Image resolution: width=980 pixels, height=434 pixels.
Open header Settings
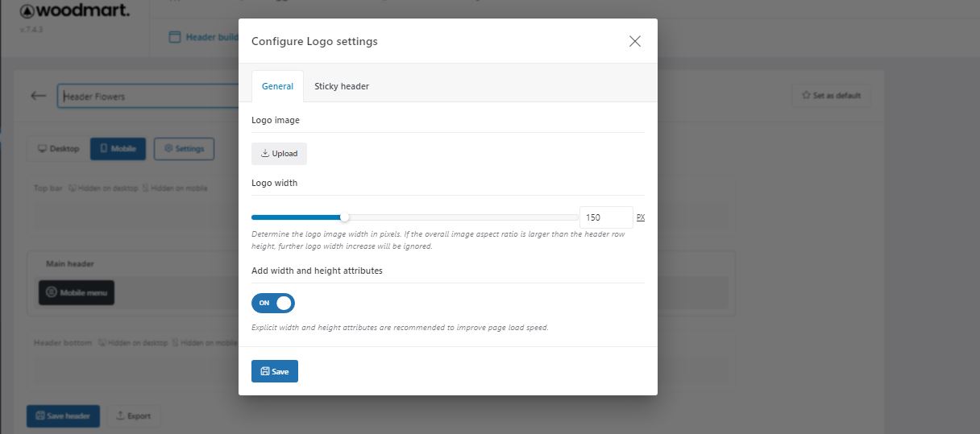click(184, 149)
